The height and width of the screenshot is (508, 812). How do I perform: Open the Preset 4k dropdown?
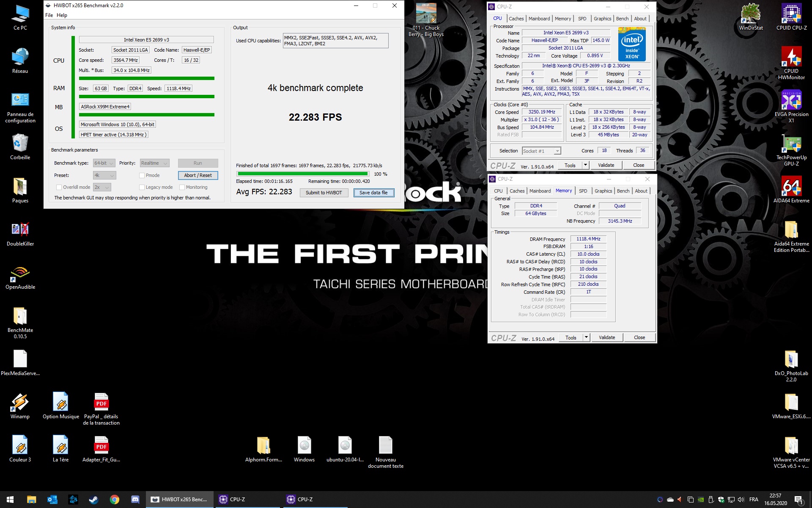coord(104,175)
